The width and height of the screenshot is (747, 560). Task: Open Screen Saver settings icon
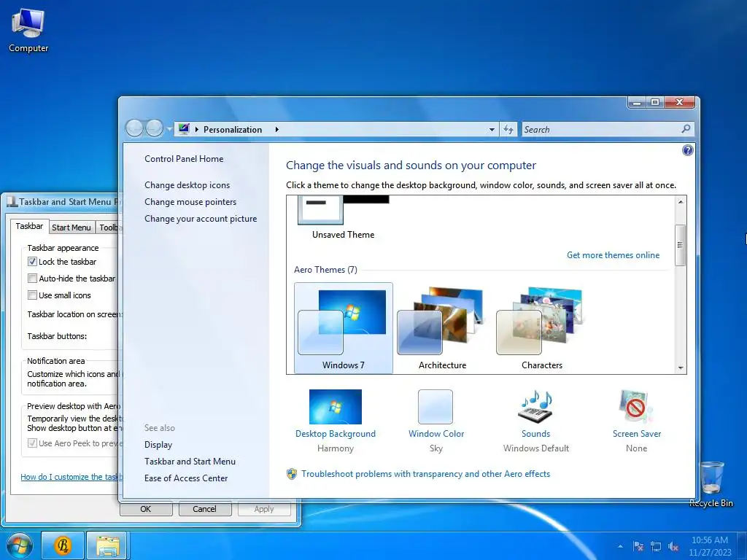636,407
